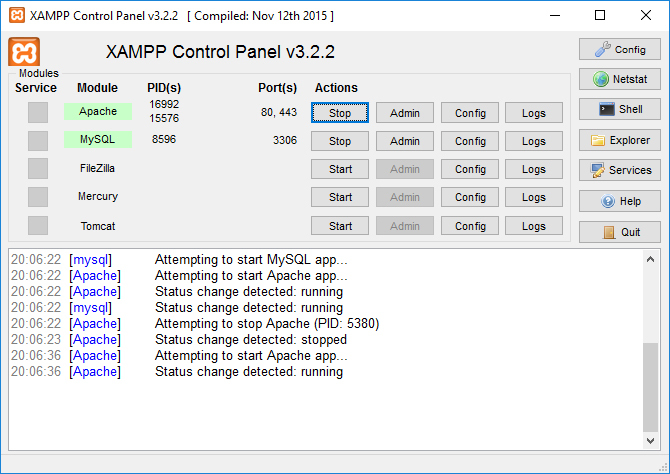Toggle the Mercury service checkbox
Viewport: 670px width, 474px height.
(x=38, y=197)
